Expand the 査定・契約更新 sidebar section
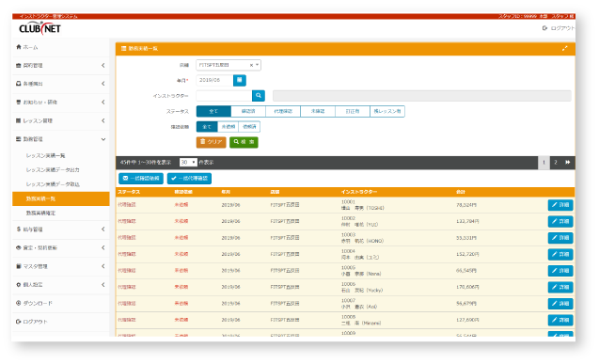599x364 pixels. pyautogui.click(x=61, y=248)
